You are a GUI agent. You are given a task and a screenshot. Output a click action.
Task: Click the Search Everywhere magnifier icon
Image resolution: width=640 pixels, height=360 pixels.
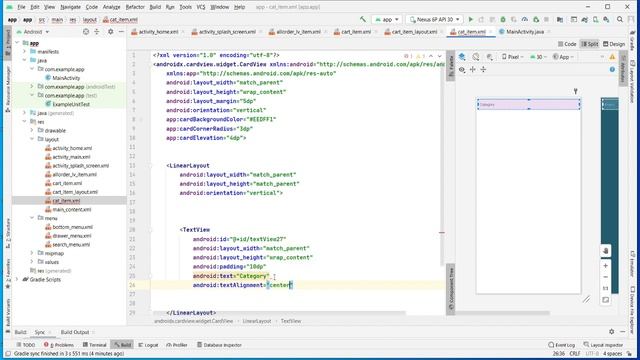[620, 20]
